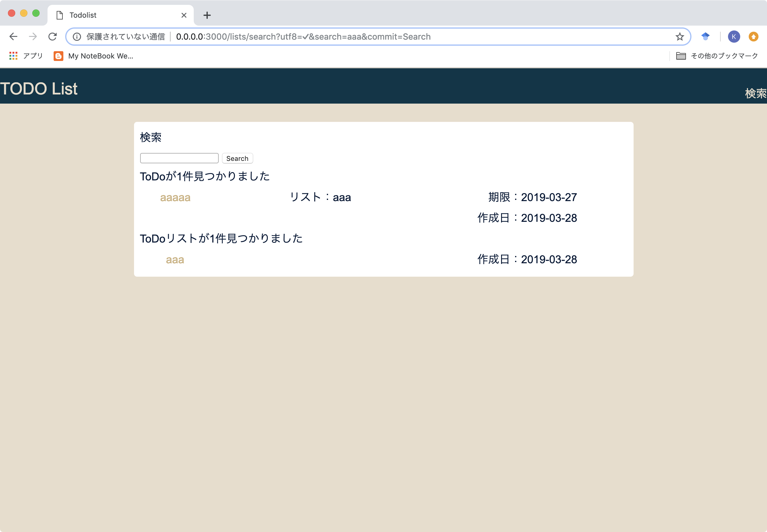Image resolution: width=767 pixels, height=532 pixels.
Task: Open the site info icon in address bar
Action: [77, 37]
